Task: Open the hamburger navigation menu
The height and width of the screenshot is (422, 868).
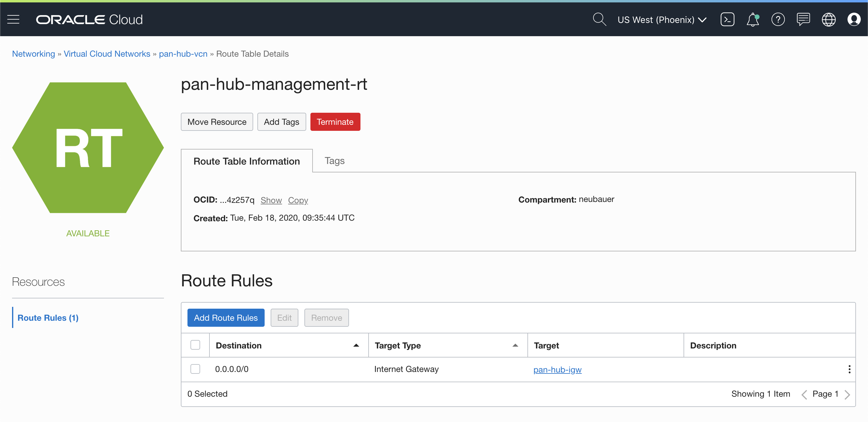Action: coord(13,20)
